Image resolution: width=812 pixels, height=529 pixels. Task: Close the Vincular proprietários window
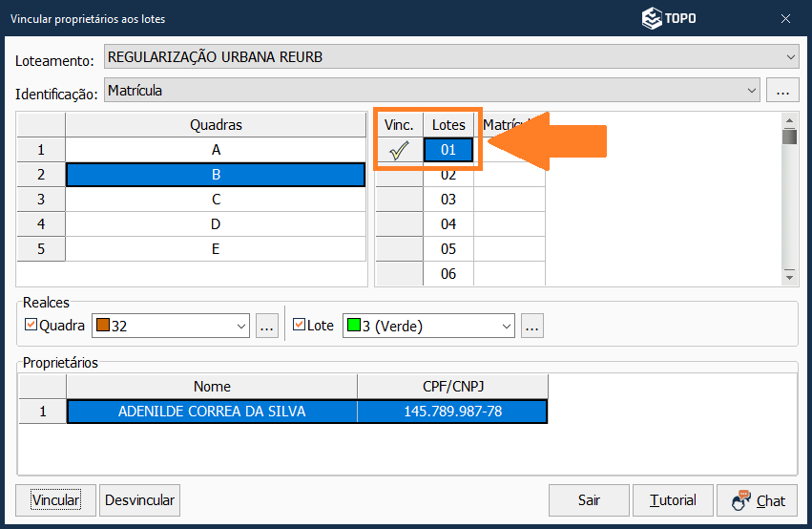coord(785,18)
